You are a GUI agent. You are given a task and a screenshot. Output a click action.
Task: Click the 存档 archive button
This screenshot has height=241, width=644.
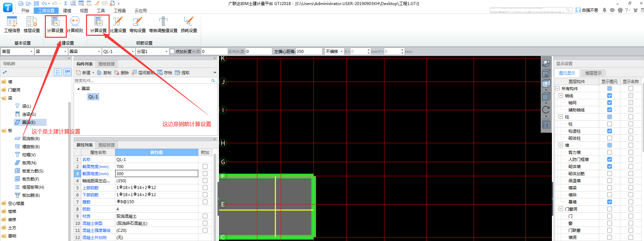[165, 73]
